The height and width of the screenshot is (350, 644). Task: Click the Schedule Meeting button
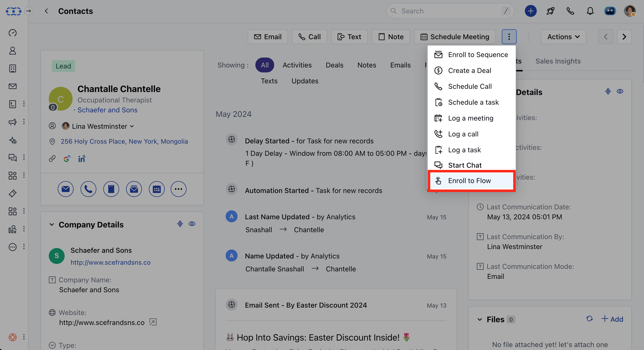(455, 37)
